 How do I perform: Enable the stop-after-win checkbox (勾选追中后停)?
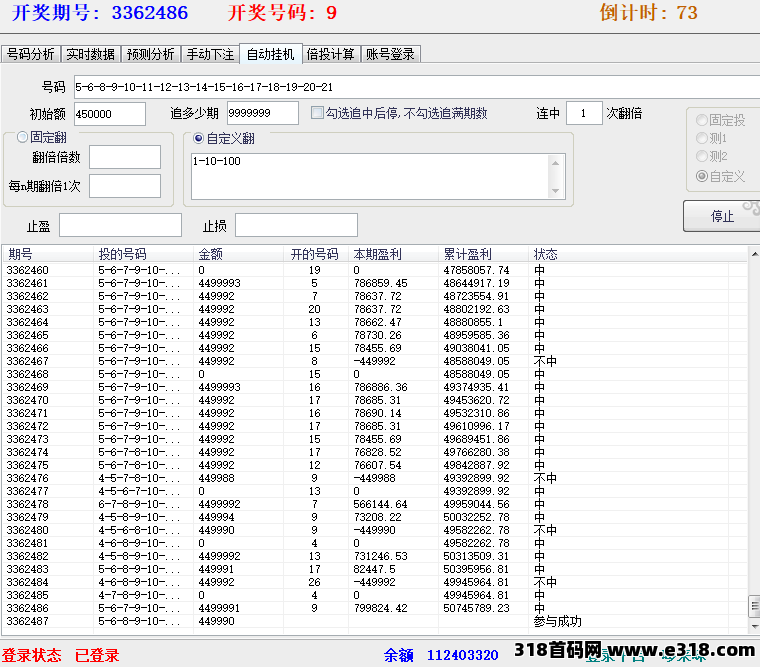tap(318, 113)
